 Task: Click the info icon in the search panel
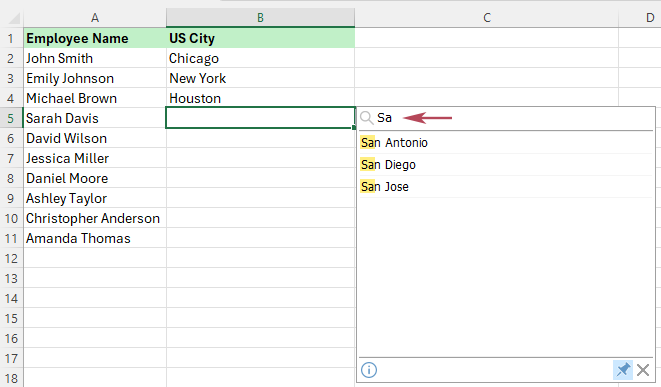click(x=369, y=370)
